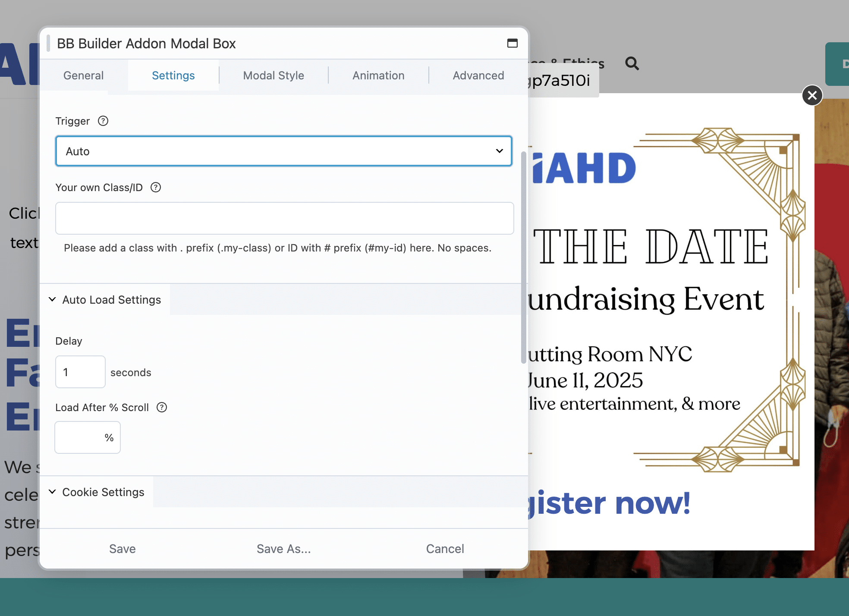Viewport: 849px width, 616px height.
Task: Click the Your own Class/ID text field
Action: click(x=284, y=218)
